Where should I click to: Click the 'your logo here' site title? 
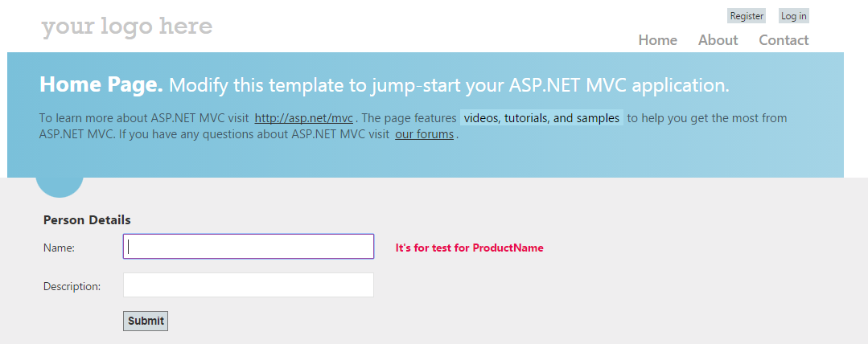[x=127, y=27]
